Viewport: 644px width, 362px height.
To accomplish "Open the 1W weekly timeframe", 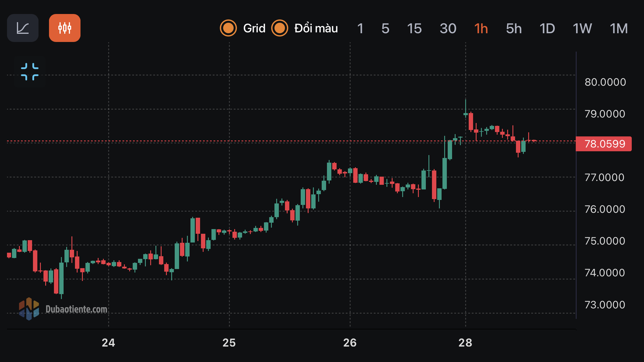I will 582,29.
